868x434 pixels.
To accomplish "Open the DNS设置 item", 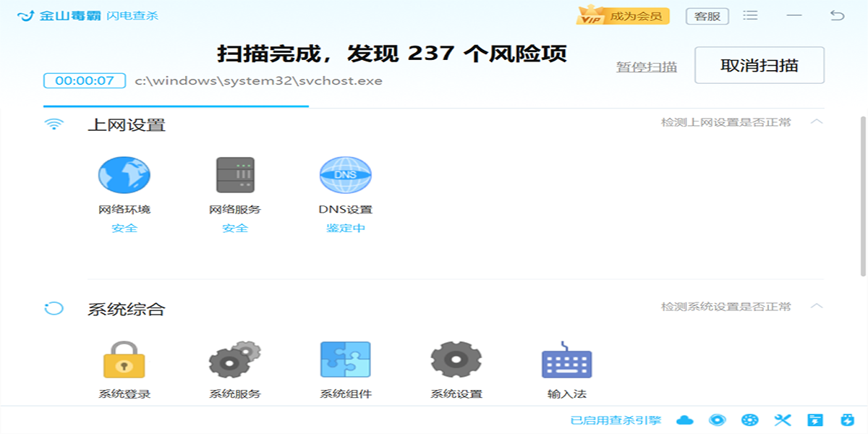I will coord(346,175).
